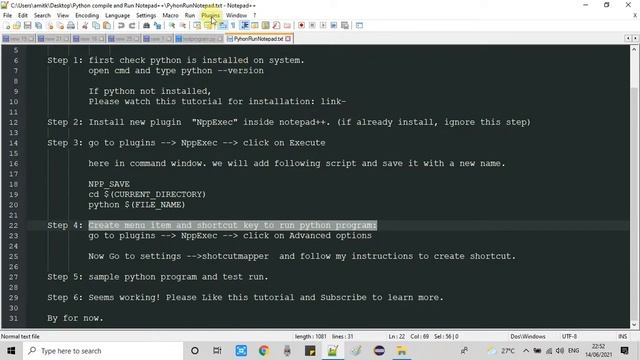The width and height of the screenshot is (640, 360).
Task: Open the notification center icon
Action: [x=624, y=351]
